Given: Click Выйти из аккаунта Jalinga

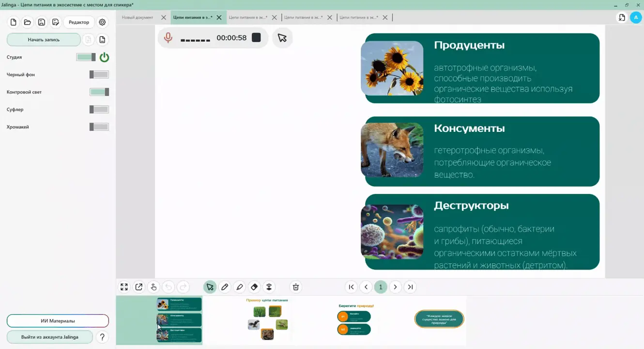Looking at the screenshot, I should [49, 337].
